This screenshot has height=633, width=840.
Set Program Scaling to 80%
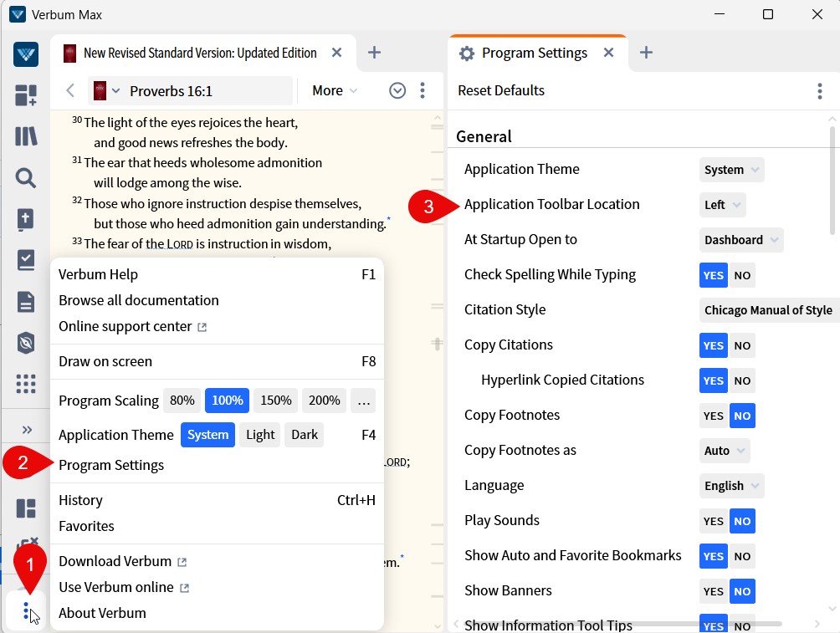[182, 401]
